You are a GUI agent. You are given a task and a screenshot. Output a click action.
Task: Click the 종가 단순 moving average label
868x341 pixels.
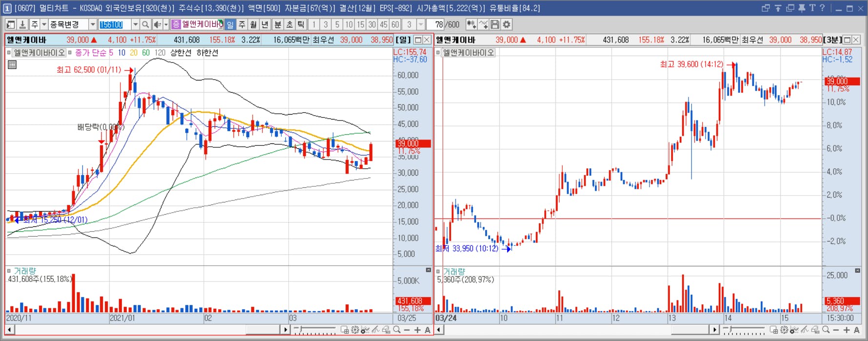tap(90, 53)
